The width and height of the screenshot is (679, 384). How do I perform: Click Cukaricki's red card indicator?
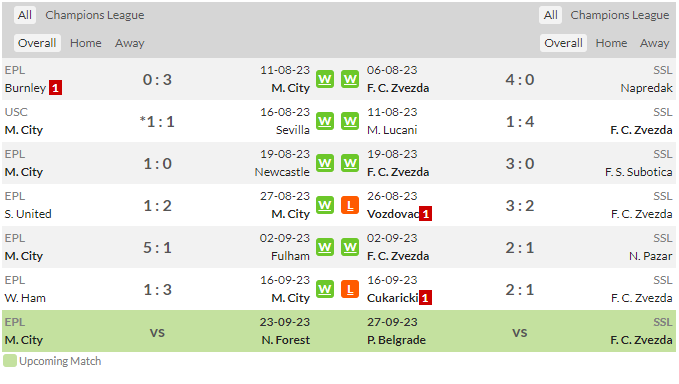pos(425,298)
